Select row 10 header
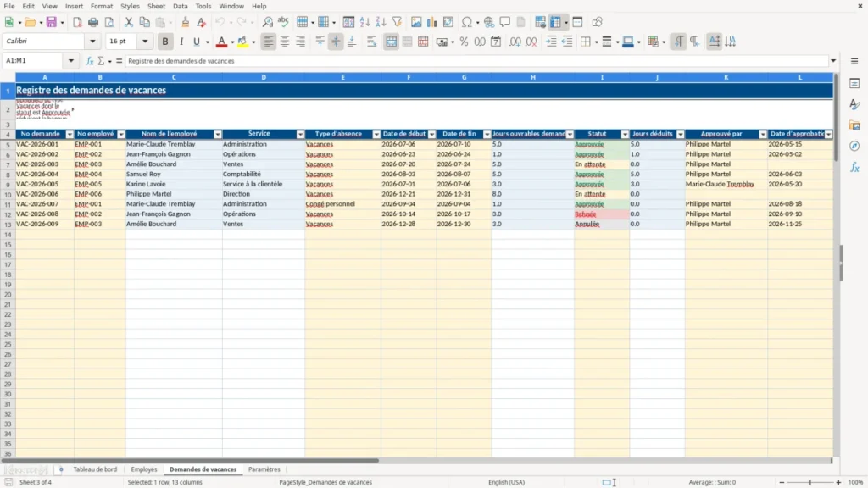868x488 pixels. pyautogui.click(x=8, y=194)
